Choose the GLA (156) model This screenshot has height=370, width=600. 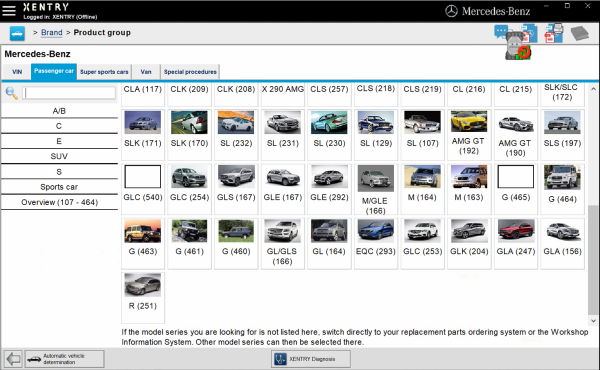pos(562,243)
